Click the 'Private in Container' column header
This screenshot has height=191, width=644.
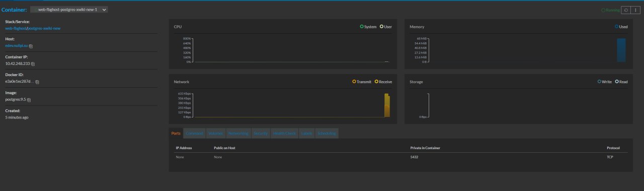point(426,148)
